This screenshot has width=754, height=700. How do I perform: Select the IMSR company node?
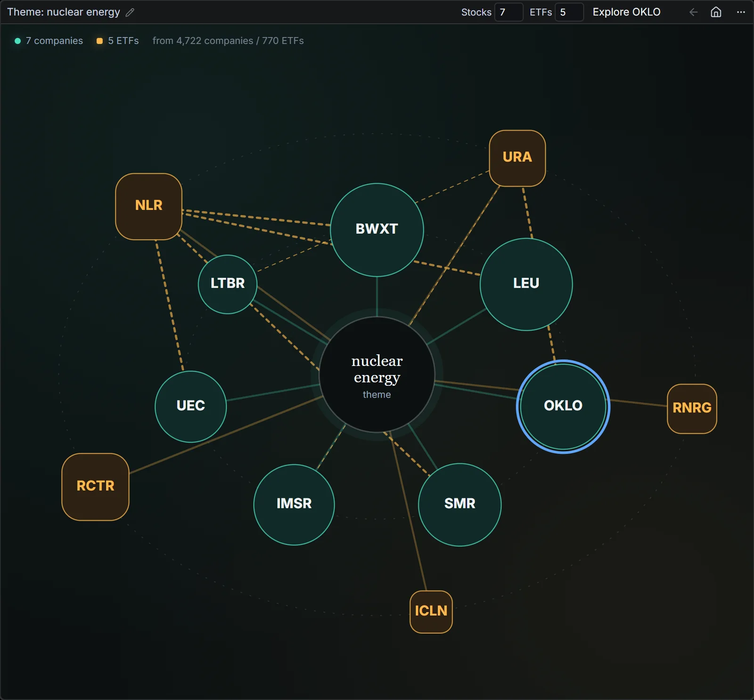(x=294, y=505)
